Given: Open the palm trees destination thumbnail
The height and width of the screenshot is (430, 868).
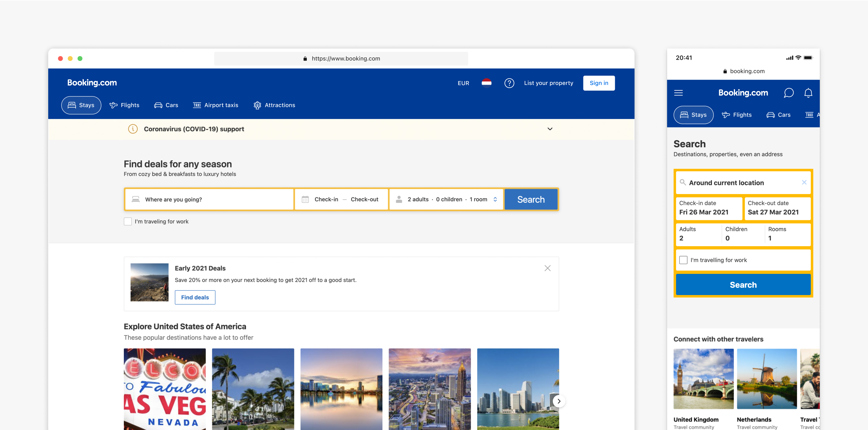Looking at the screenshot, I should 253,389.
